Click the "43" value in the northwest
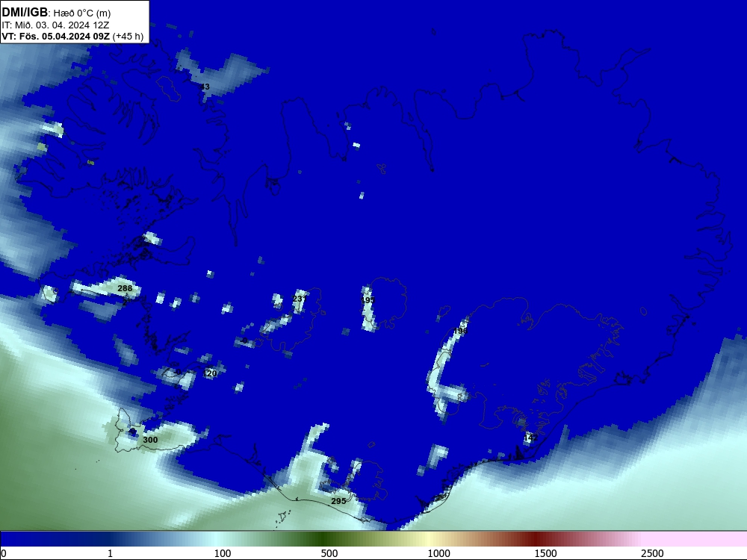 205,87
